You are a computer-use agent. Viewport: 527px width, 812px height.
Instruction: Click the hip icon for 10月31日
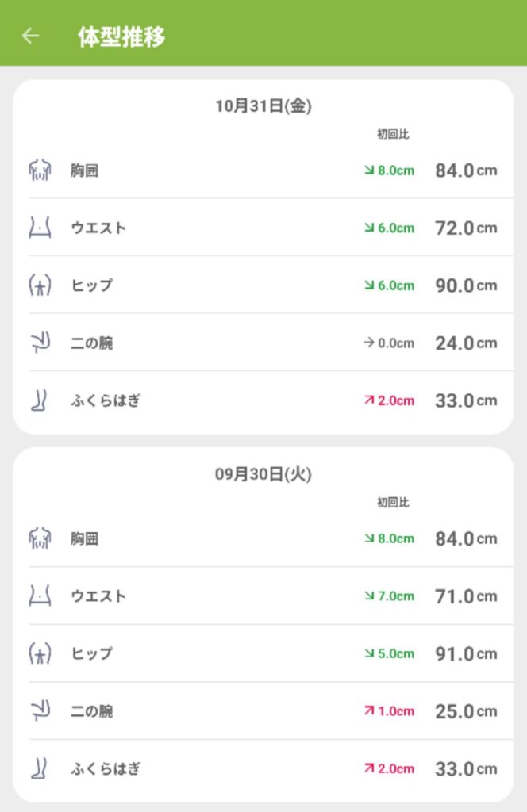(40, 285)
